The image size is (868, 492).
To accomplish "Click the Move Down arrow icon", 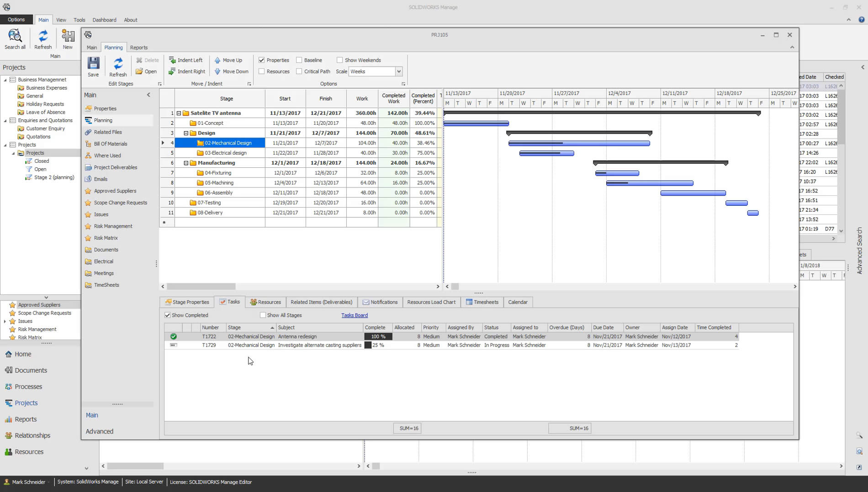I will click(217, 71).
